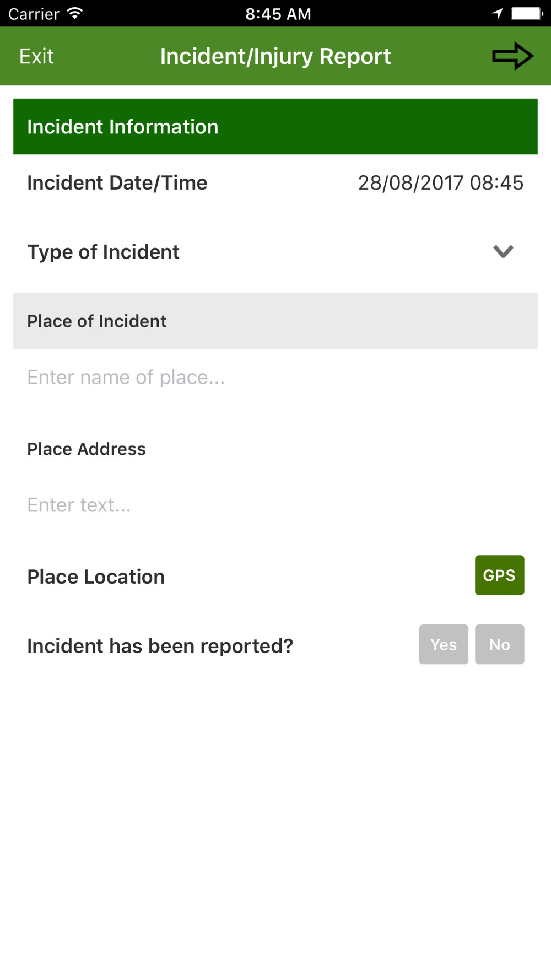The width and height of the screenshot is (551, 980).
Task: Get coordinates with the GPS button
Action: coord(499,575)
